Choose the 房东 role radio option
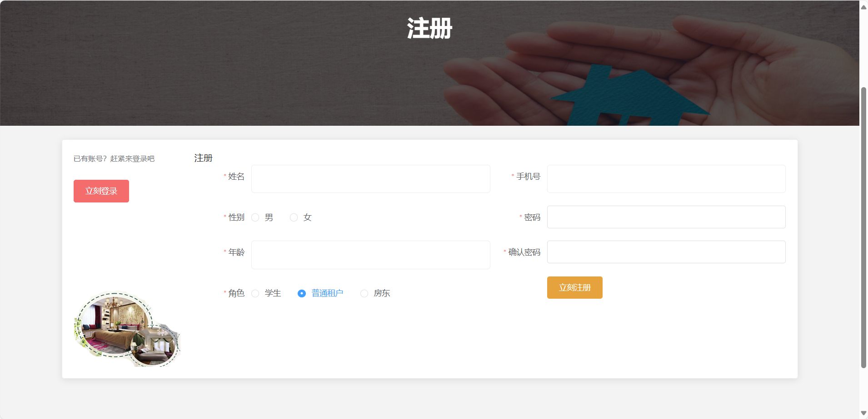The height and width of the screenshot is (419, 868). 364,293
